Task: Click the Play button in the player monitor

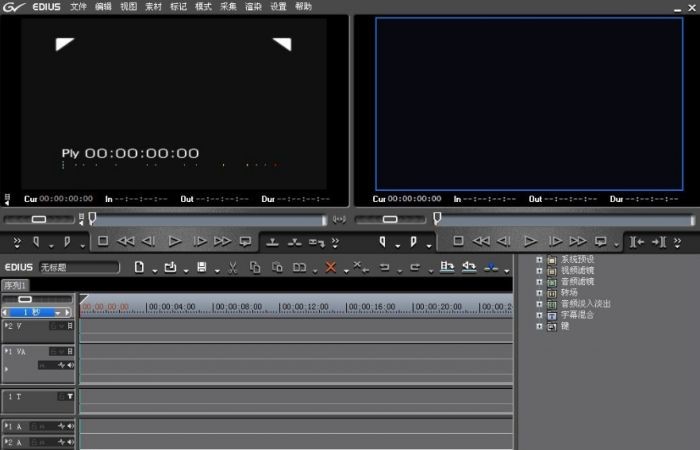Action: [174, 241]
